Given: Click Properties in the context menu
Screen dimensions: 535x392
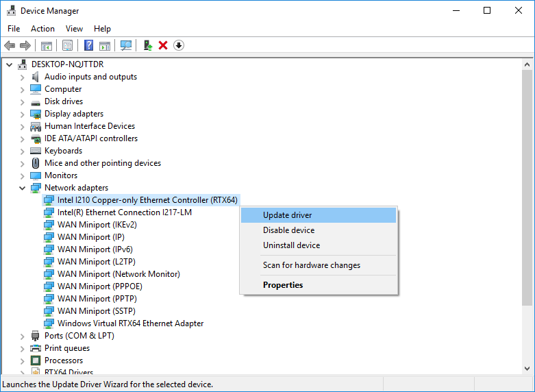Looking at the screenshot, I should pos(283,285).
